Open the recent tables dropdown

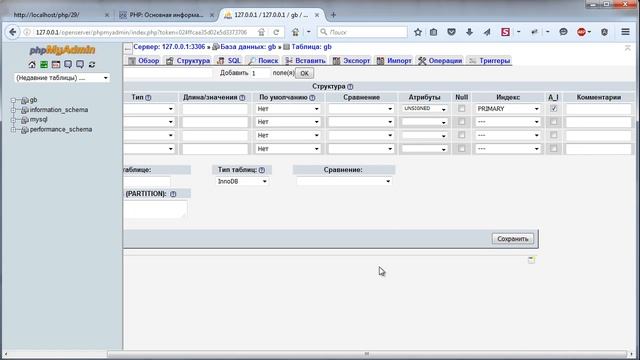point(62,78)
